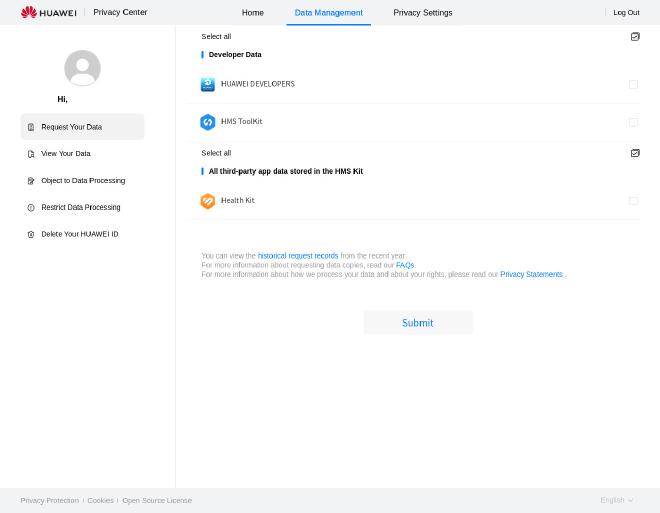Screen dimensions: 660x513
Task: Switch to the Privacy Settings tab
Action: [x=423, y=13]
